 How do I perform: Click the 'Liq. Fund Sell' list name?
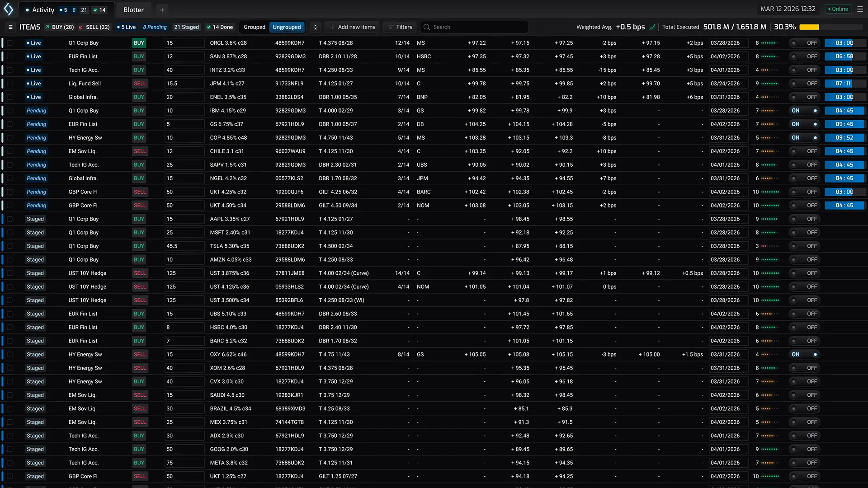coord(85,84)
